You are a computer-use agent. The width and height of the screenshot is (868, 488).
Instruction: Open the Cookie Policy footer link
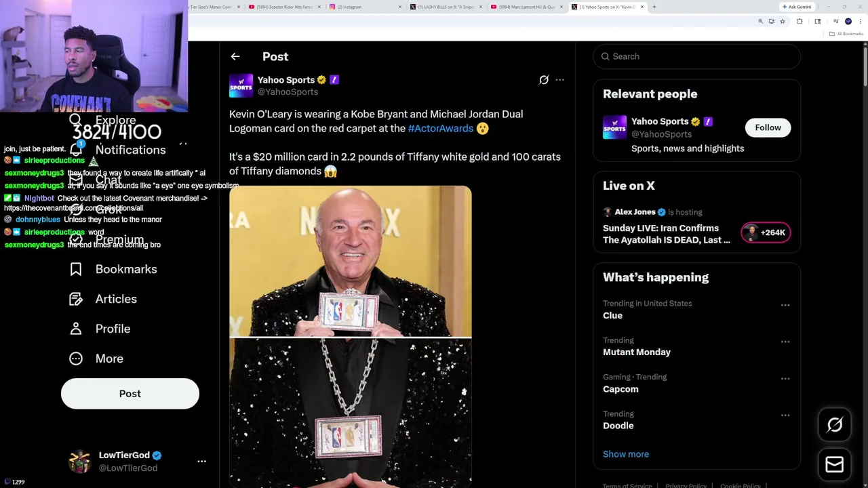tap(741, 485)
